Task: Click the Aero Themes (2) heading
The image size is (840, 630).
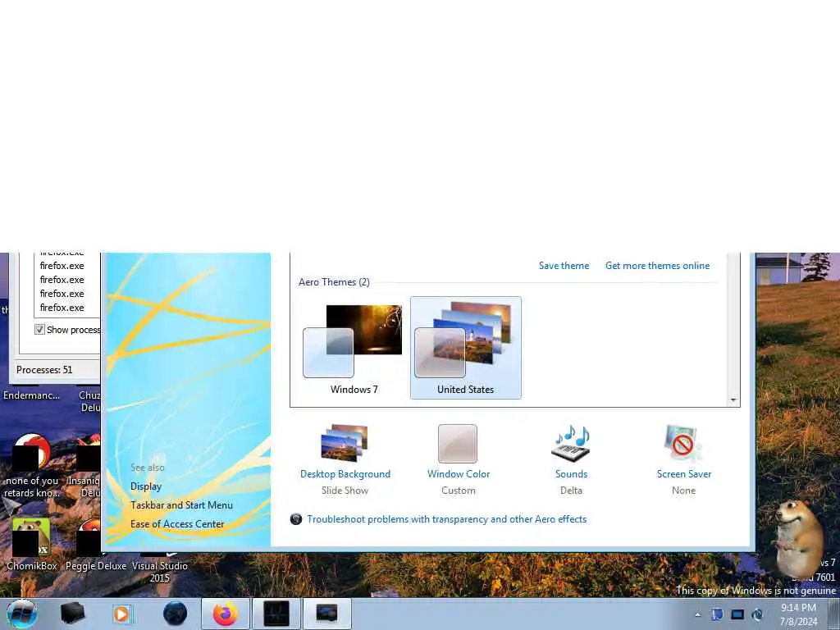Action: (x=334, y=282)
